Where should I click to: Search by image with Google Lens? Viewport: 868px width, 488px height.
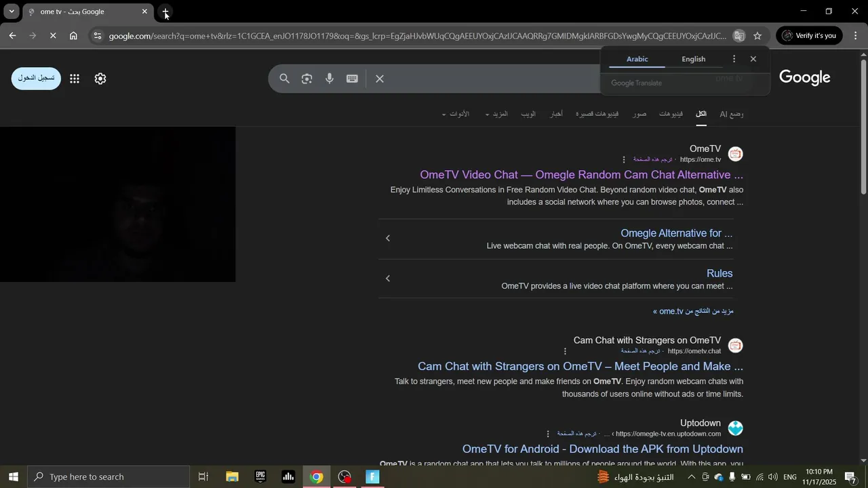(307, 79)
